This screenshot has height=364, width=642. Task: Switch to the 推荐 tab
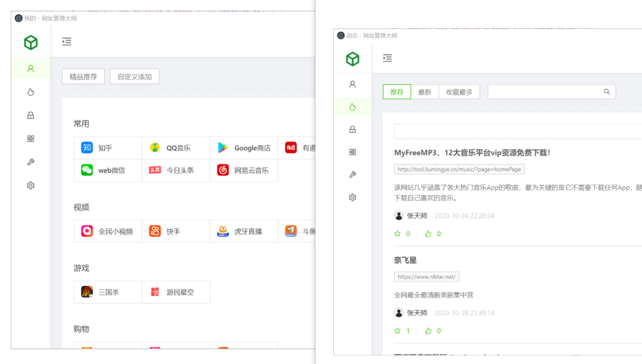pos(397,92)
